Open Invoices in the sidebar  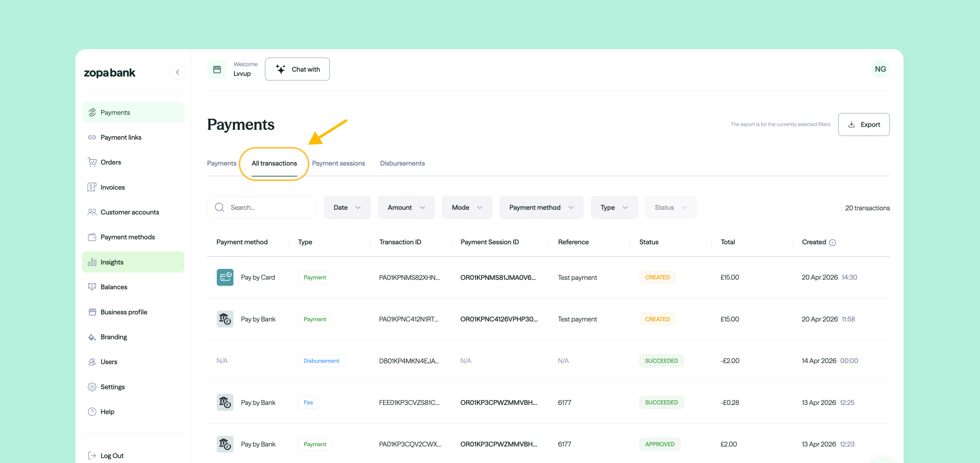point(133,187)
